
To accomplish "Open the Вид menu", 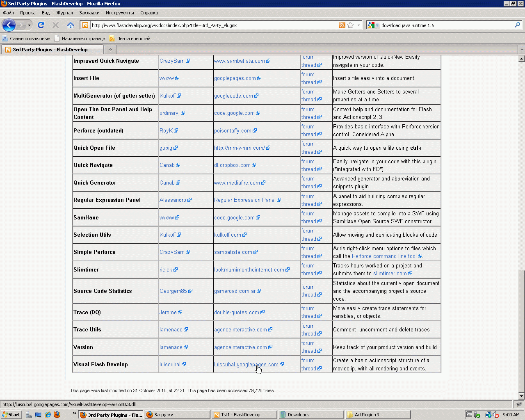I will click(46, 13).
